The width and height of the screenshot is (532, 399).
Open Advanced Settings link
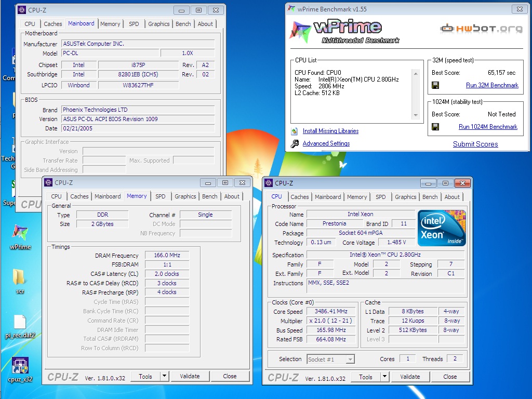tap(326, 143)
